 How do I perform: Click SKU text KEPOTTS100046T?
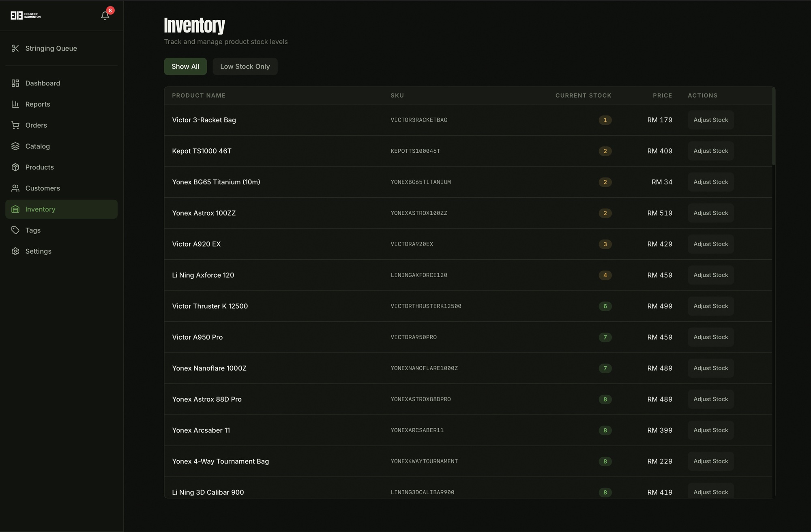click(415, 151)
